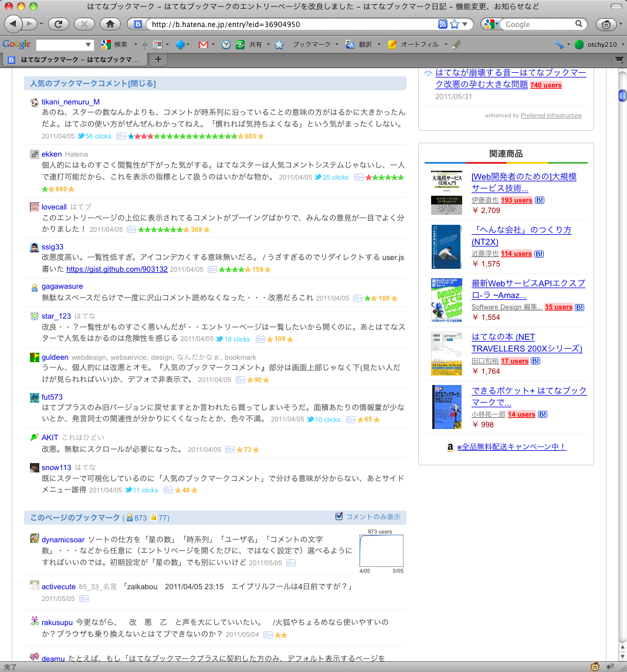Click the 603 star count

click(250, 136)
